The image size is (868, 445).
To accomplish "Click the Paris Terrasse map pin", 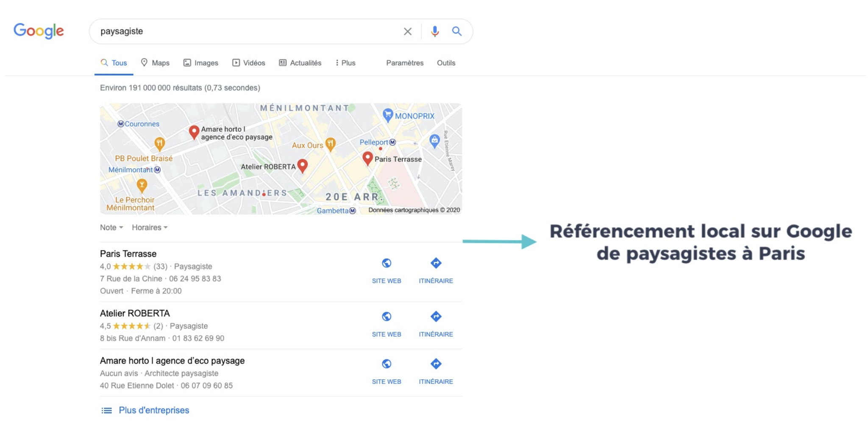I will click(367, 159).
